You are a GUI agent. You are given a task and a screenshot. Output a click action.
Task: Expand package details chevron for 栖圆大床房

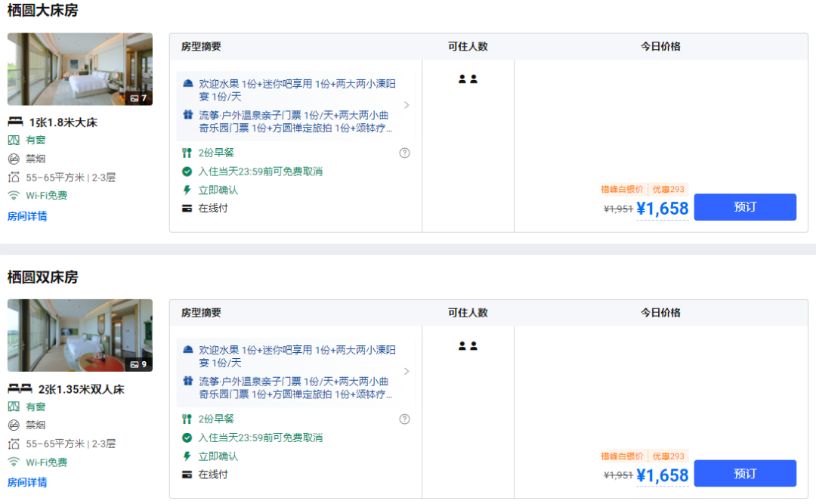(406, 105)
